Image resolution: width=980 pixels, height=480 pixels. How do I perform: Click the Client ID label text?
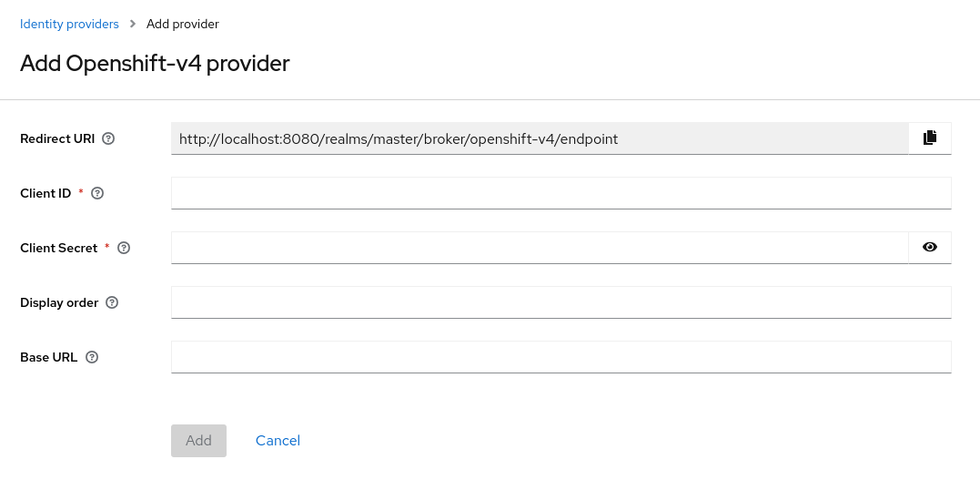(45, 193)
